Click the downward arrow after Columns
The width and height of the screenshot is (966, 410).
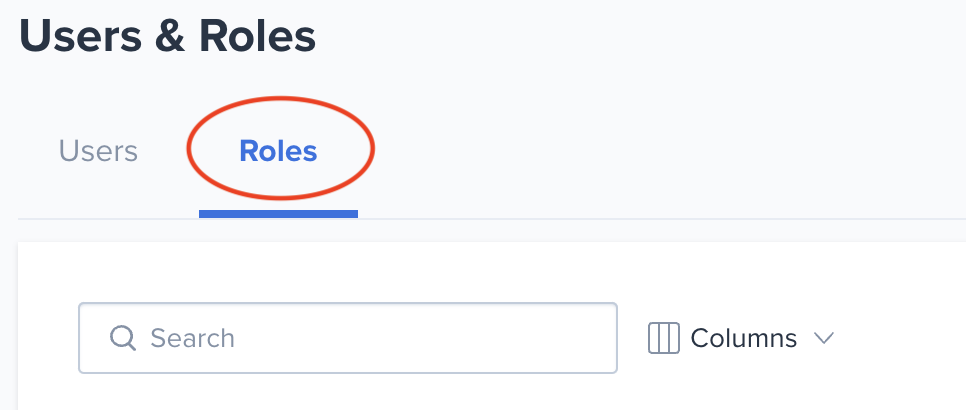pos(824,338)
